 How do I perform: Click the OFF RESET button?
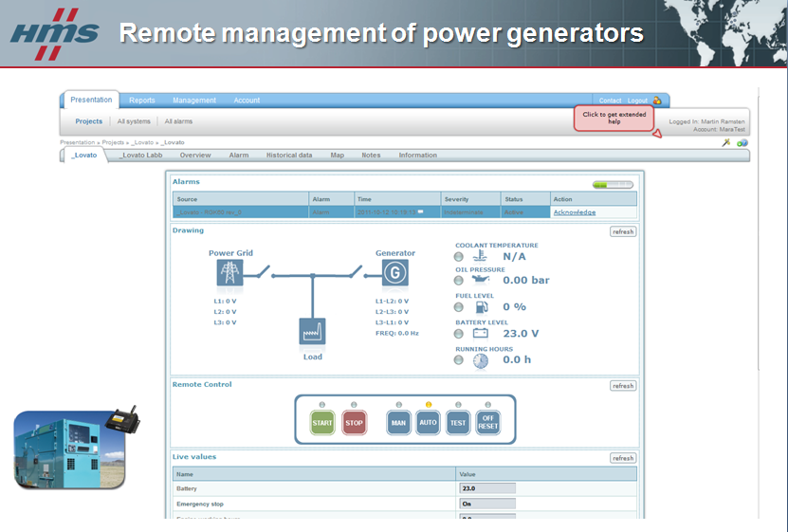pyautogui.click(x=487, y=423)
